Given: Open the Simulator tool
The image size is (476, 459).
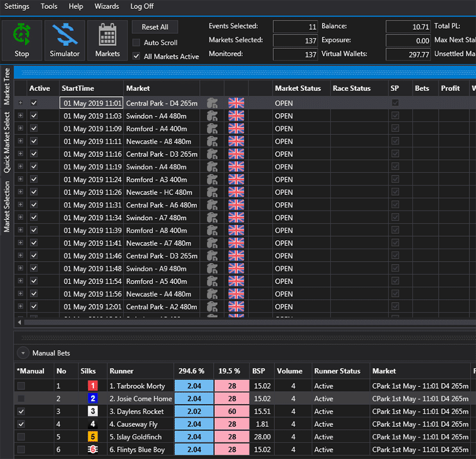Looking at the screenshot, I should [x=65, y=40].
